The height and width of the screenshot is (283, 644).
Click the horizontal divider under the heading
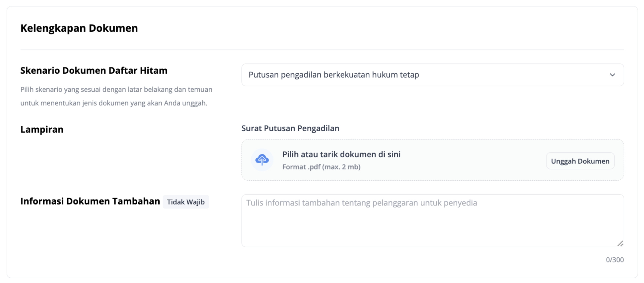click(x=322, y=50)
